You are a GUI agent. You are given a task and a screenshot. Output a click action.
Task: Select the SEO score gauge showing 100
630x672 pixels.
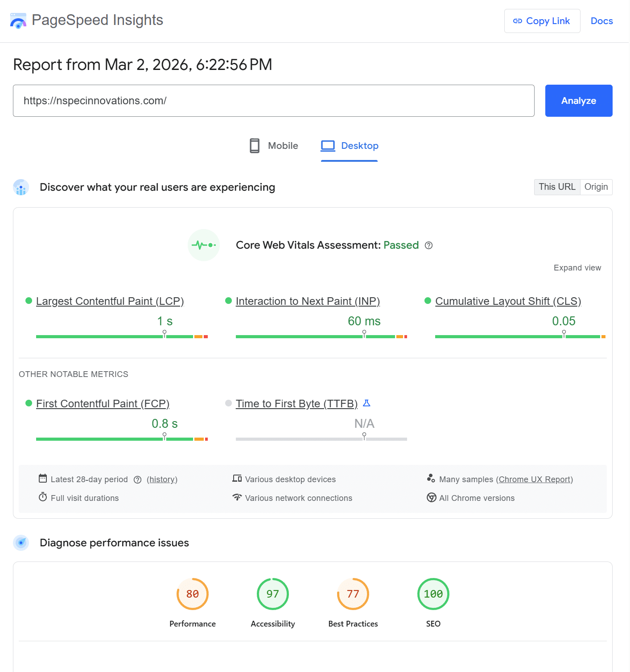(x=433, y=594)
